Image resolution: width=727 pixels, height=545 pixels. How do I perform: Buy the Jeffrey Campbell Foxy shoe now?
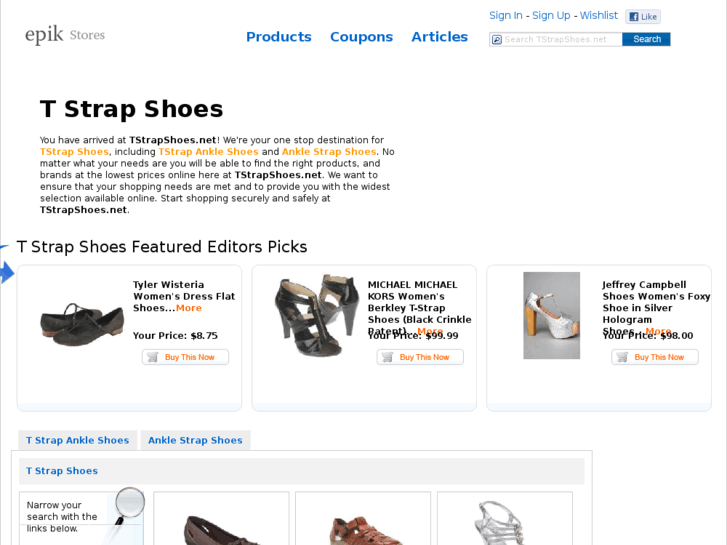655,357
